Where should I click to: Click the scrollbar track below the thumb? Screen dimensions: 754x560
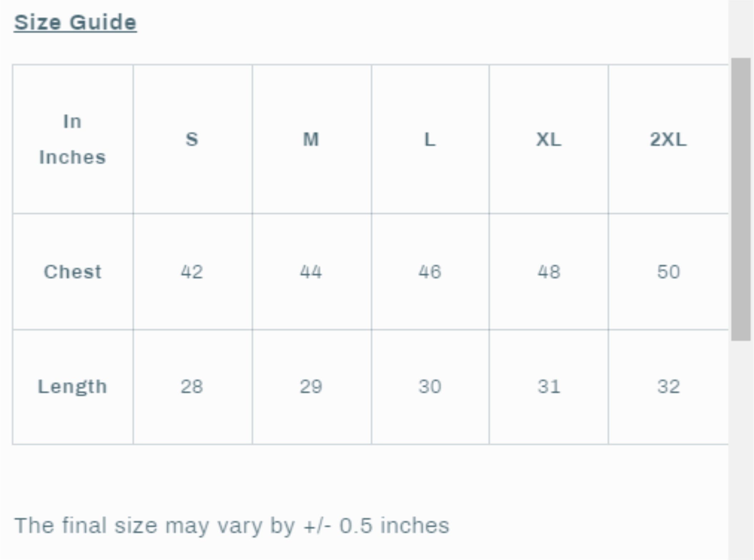point(740,447)
